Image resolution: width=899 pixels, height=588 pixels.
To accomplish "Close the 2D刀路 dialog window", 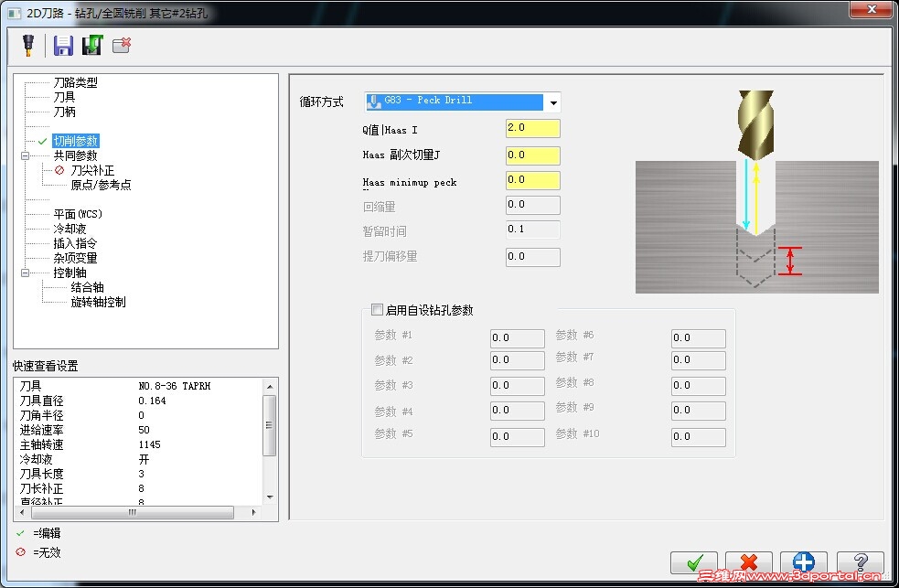I will [x=872, y=9].
